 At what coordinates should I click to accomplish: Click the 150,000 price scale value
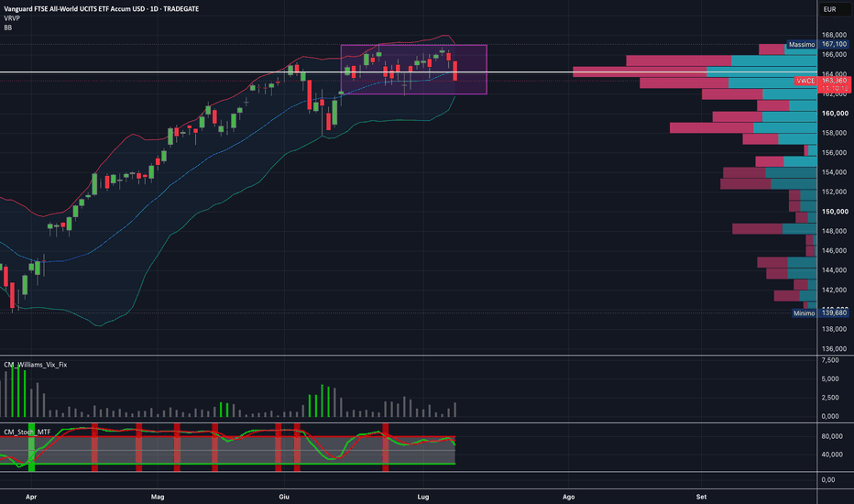(835, 212)
